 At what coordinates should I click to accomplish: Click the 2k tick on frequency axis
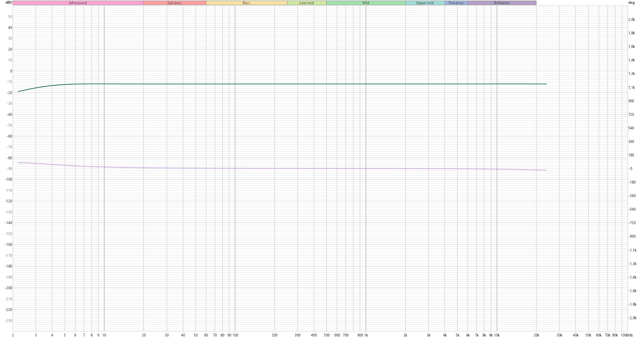tap(405, 335)
